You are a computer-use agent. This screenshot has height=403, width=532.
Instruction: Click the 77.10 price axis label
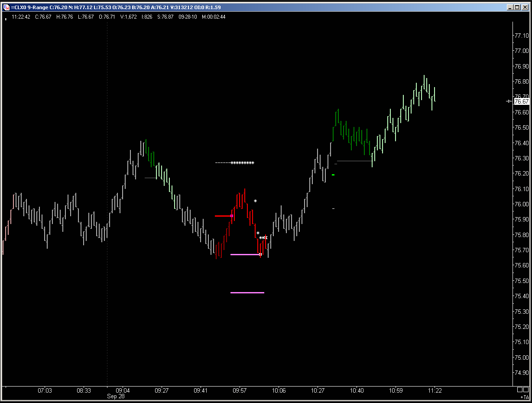tap(522, 36)
